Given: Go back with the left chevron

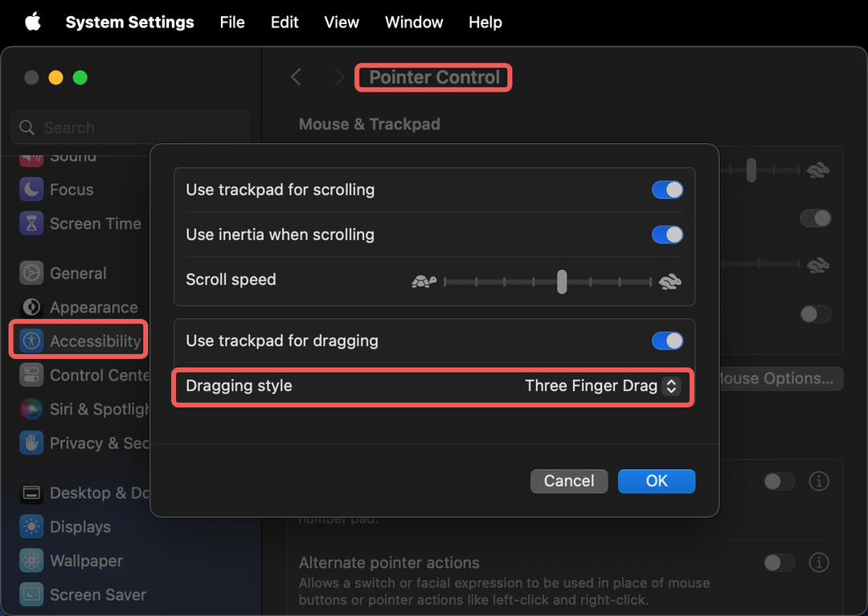Looking at the screenshot, I should (296, 77).
